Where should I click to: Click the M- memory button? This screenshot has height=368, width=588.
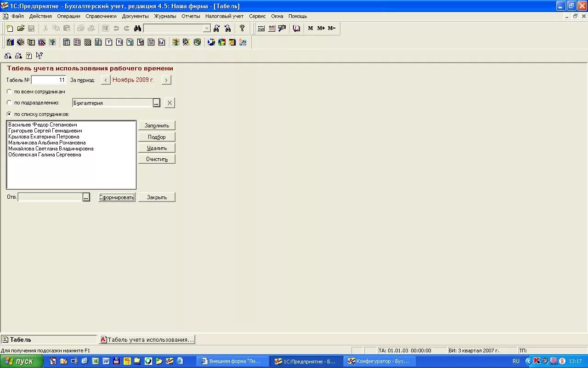[332, 28]
